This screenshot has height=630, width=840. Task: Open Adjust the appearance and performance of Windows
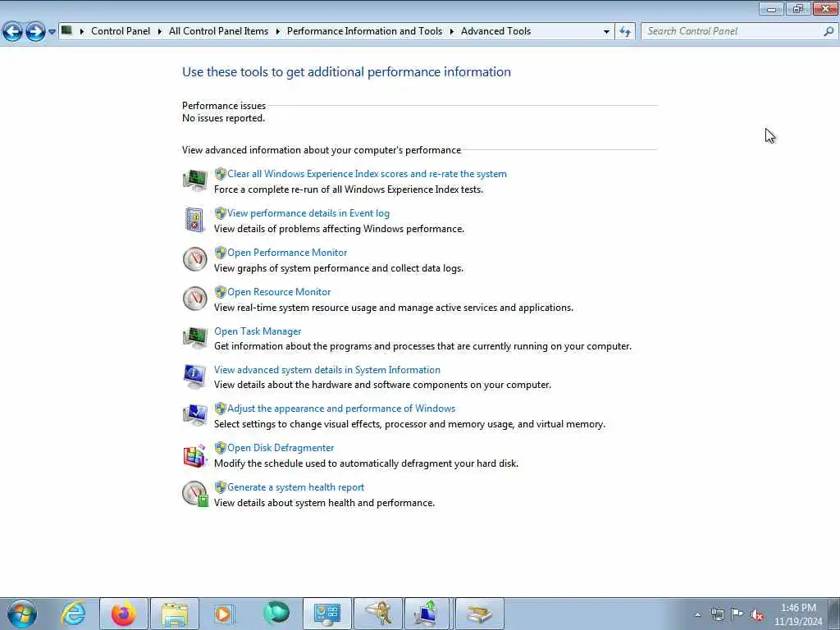[341, 409]
